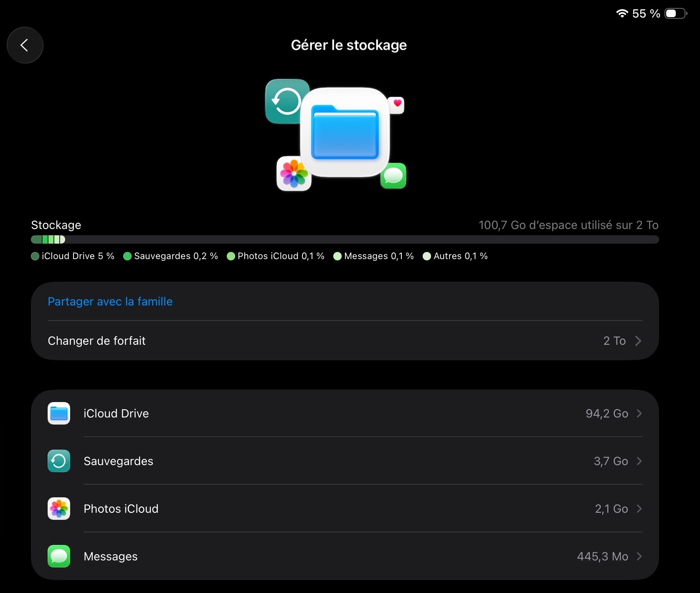The width and height of the screenshot is (700, 593).
Task: Tap the iCloud Drive folder icon in the list
Action: click(59, 413)
